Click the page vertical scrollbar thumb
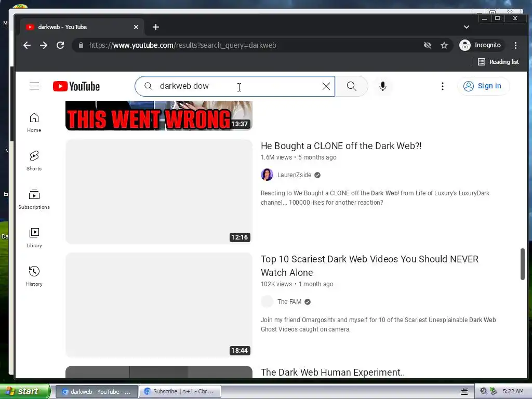 pyautogui.click(x=523, y=264)
